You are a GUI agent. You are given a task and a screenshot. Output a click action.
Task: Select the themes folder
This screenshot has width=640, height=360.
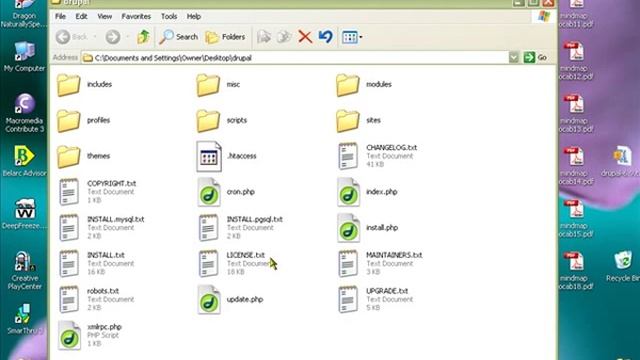tap(84, 156)
